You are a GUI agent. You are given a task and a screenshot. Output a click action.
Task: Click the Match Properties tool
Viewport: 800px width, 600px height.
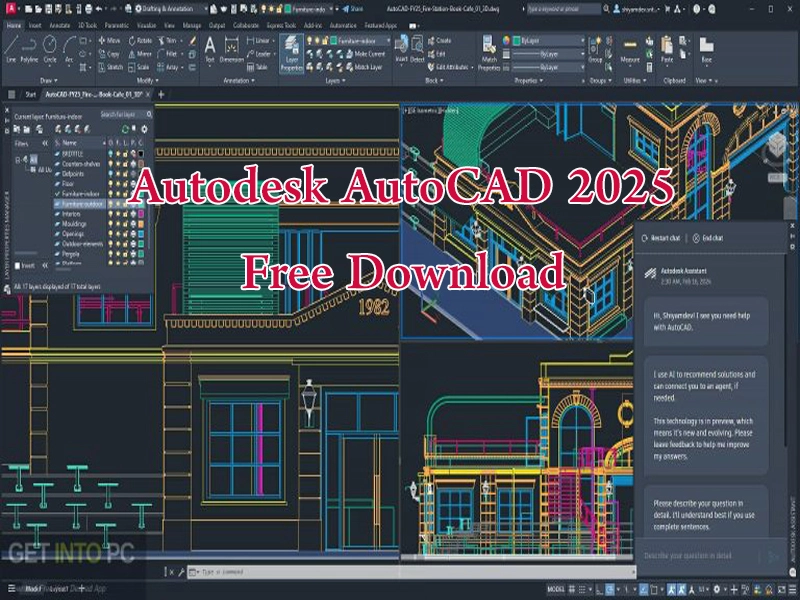(489, 53)
